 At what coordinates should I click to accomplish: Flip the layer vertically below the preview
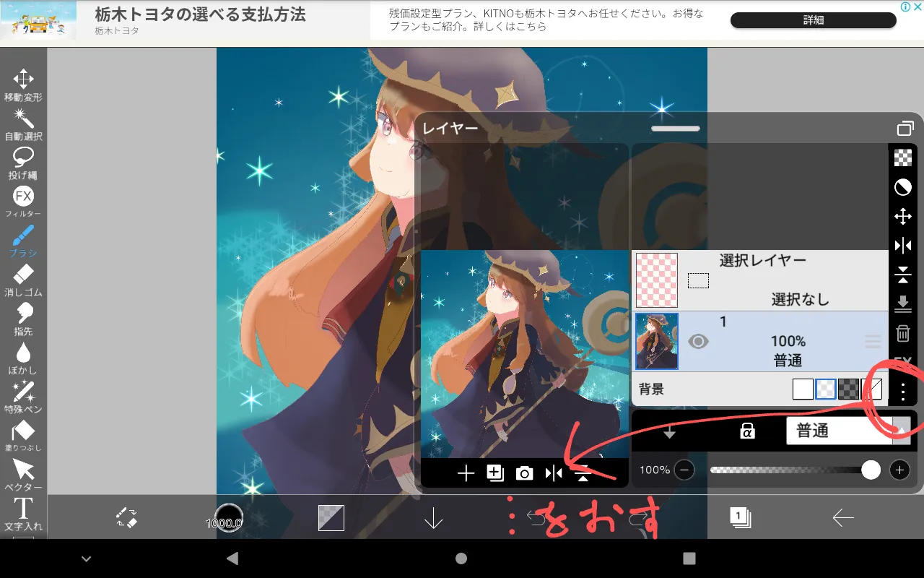point(583,473)
